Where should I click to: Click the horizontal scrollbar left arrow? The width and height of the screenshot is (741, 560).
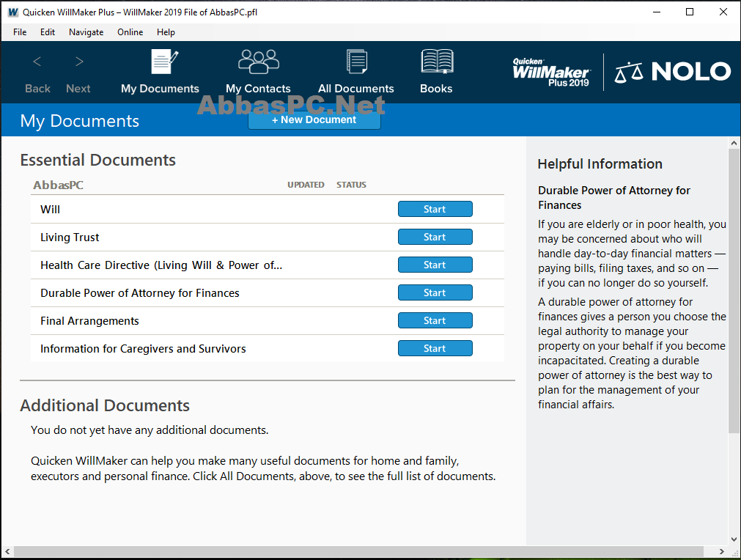pyautogui.click(x=7, y=551)
